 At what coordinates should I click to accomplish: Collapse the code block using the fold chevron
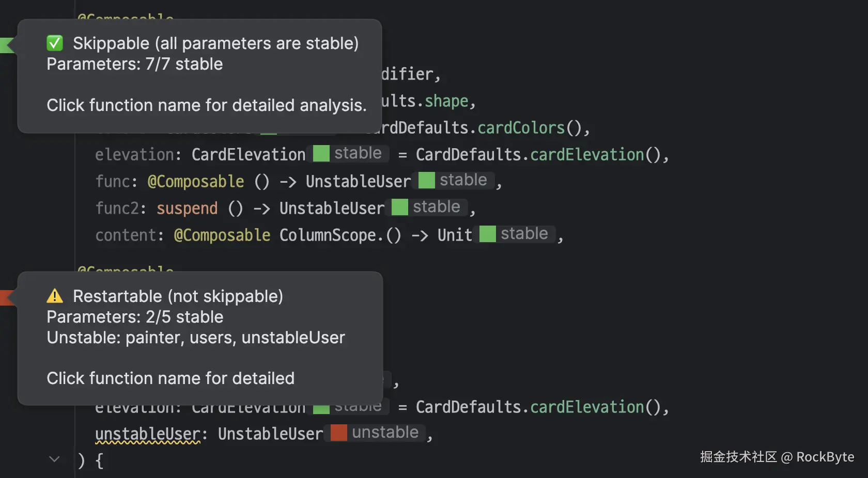(x=54, y=459)
